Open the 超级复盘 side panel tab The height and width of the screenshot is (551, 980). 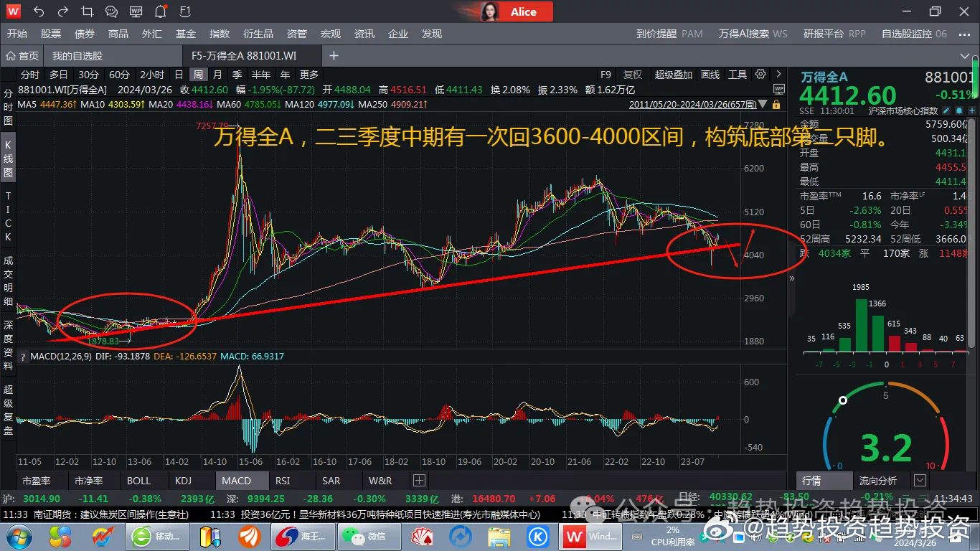[x=9, y=409]
